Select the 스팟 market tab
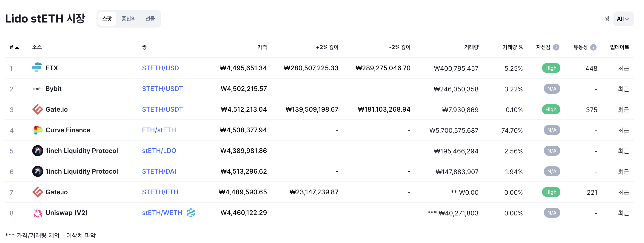 point(107,19)
